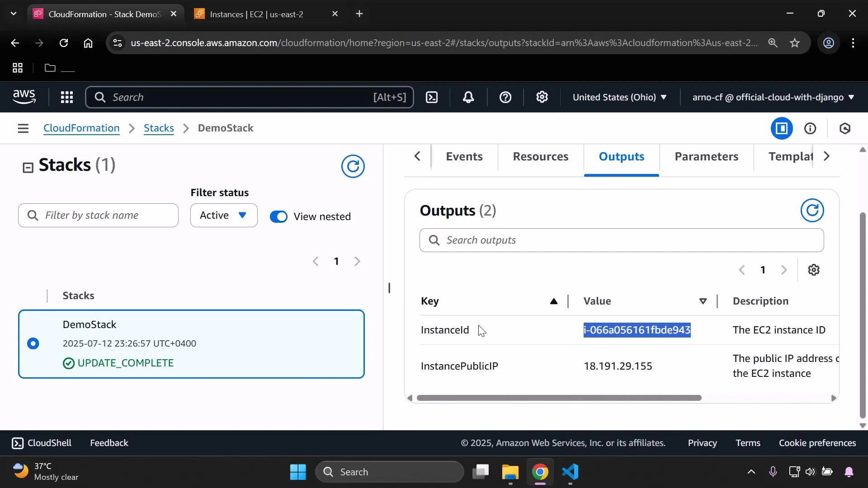Image resolution: width=868 pixels, height=488 pixels.
Task: Switch to the Events tab
Action: (x=464, y=156)
